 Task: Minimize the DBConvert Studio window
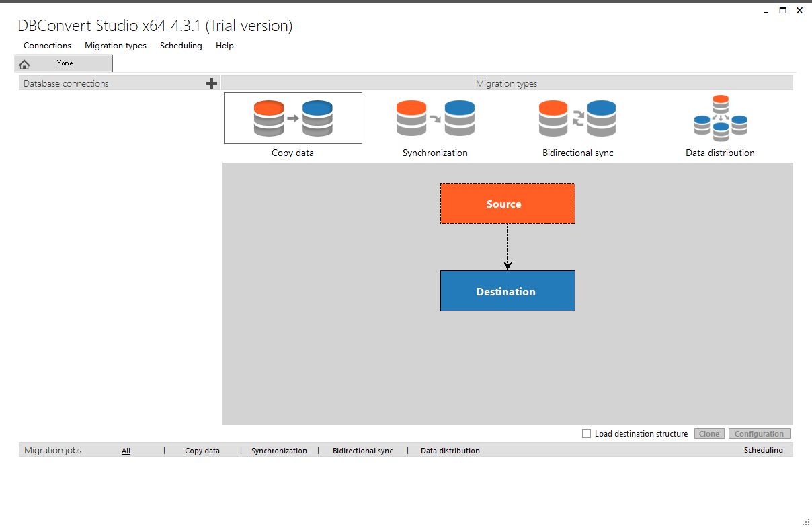[x=766, y=11]
